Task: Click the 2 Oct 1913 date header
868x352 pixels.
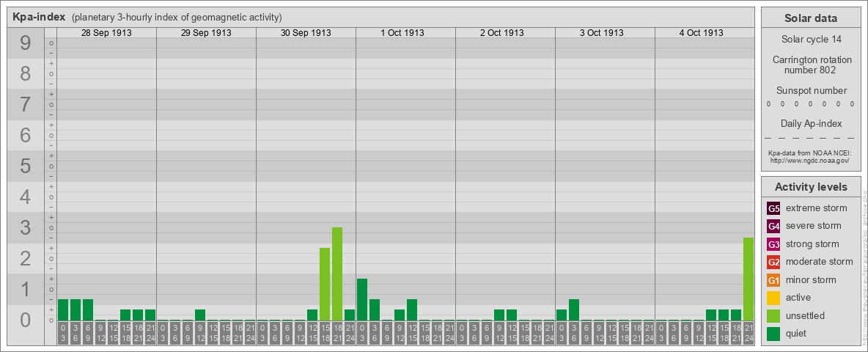Action: coord(502,33)
